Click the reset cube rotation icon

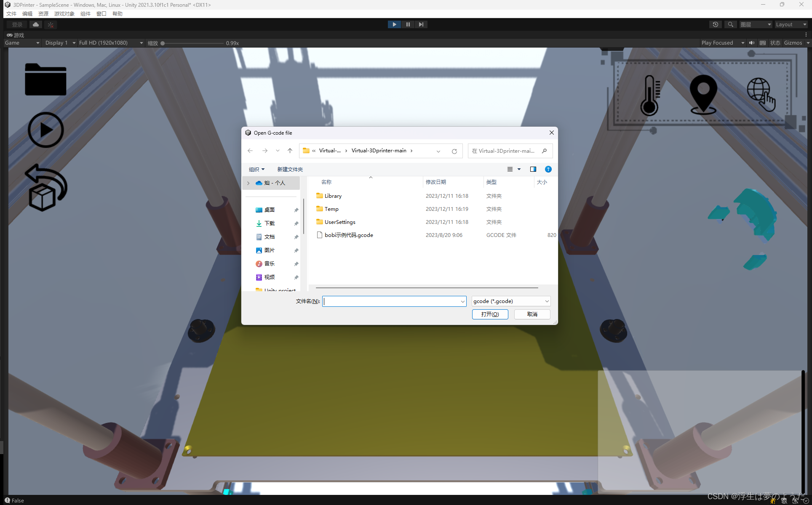pos(46,188)
